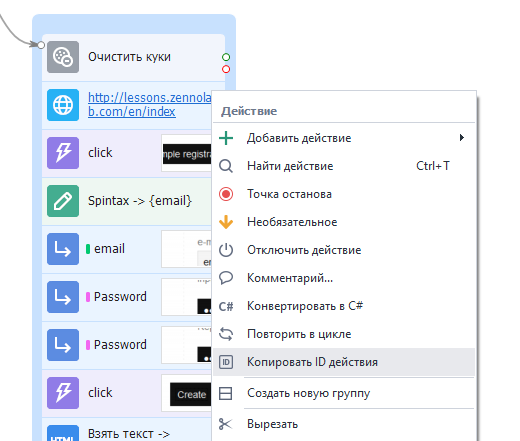
Task: Click the second Password action arrow icon
Action: 63,345
